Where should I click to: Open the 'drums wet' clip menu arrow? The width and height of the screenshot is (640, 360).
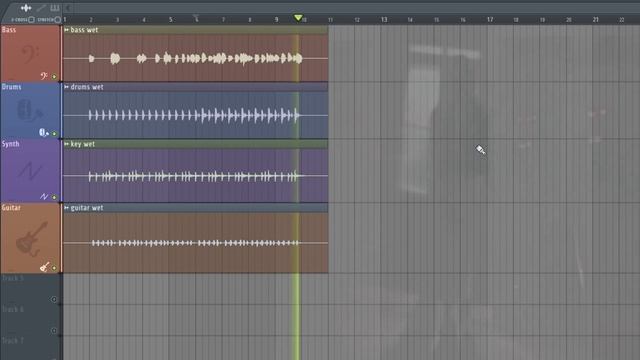coord(67,87)
